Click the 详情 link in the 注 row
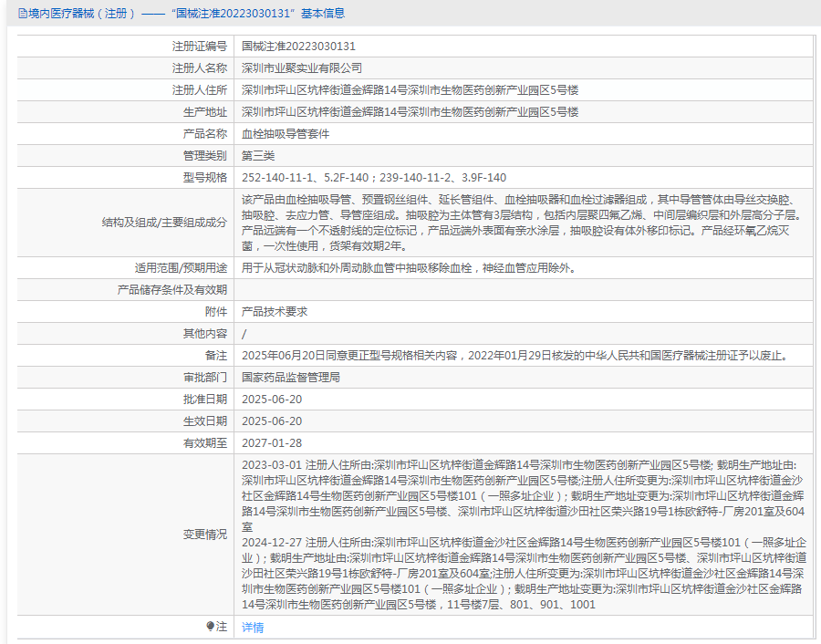Viewport: 821px width, 644px height. point(253,627)
